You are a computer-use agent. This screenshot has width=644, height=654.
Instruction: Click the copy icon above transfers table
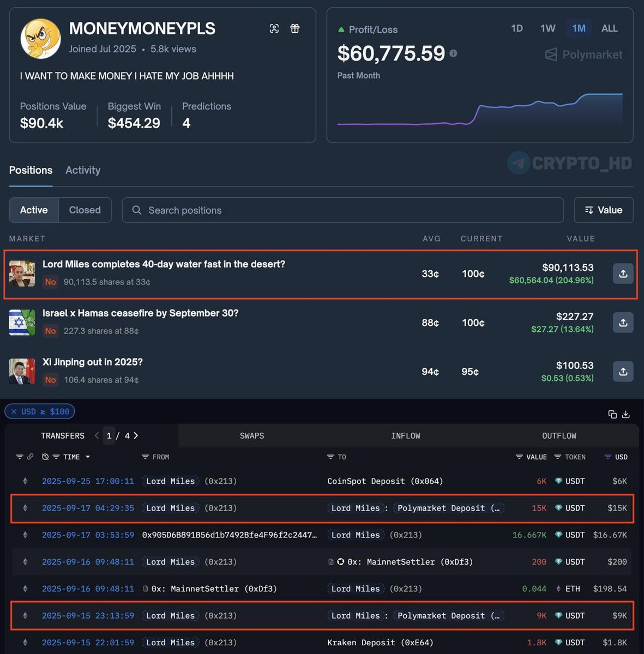point(612,414)
